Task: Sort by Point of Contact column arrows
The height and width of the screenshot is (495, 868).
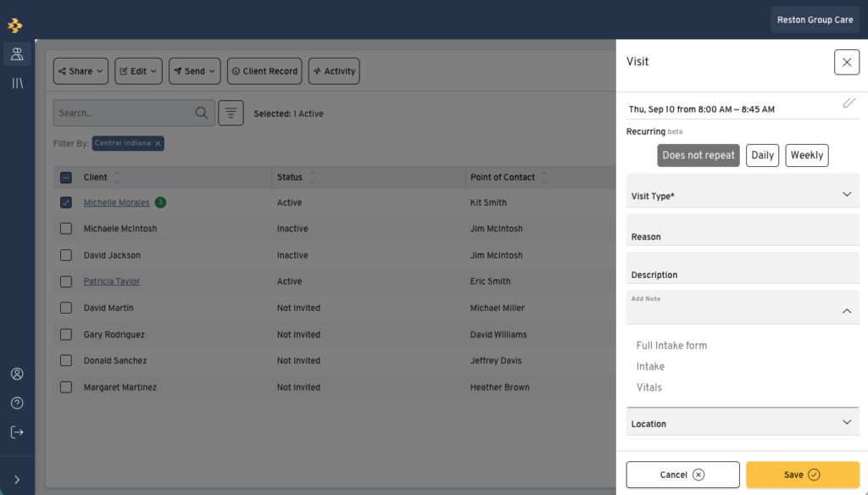Action: click(545, 177)
